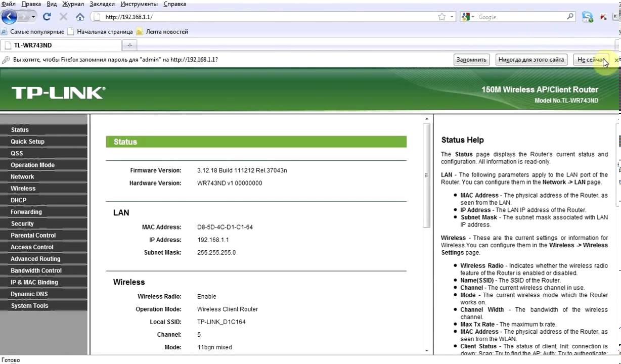Viewport: 621px width, 364px height.
Task: Expand the Security sidebar section
Action: coord(43,223)
